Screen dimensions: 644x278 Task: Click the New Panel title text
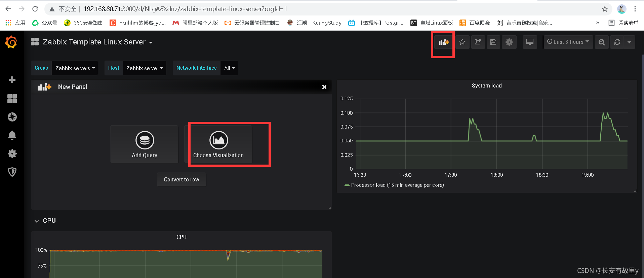(73, 87)
